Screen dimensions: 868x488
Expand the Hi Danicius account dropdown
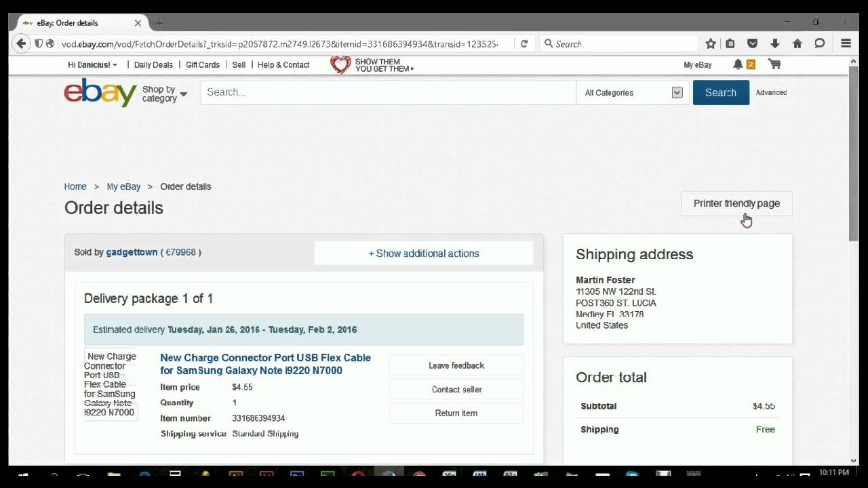(93, 65)
